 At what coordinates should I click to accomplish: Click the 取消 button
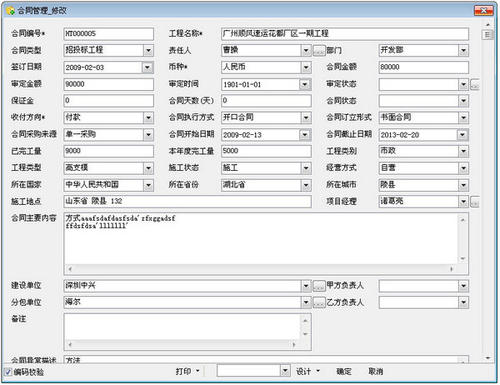(375, 371)
